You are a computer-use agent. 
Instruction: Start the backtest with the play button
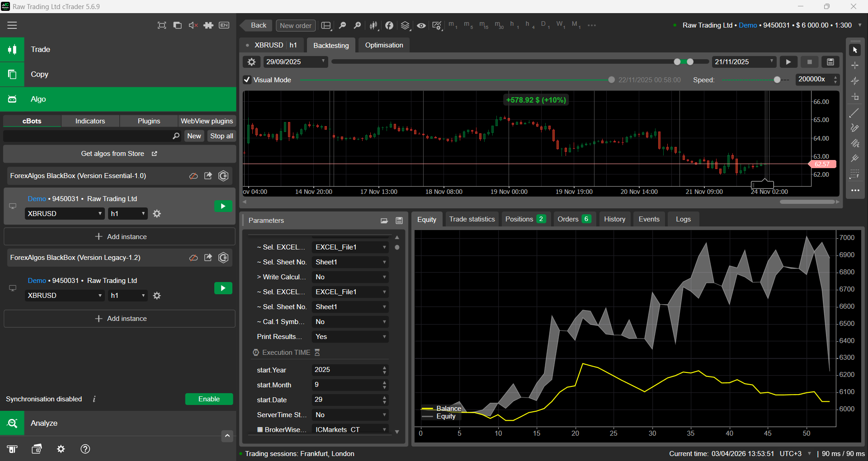point(788,62)
